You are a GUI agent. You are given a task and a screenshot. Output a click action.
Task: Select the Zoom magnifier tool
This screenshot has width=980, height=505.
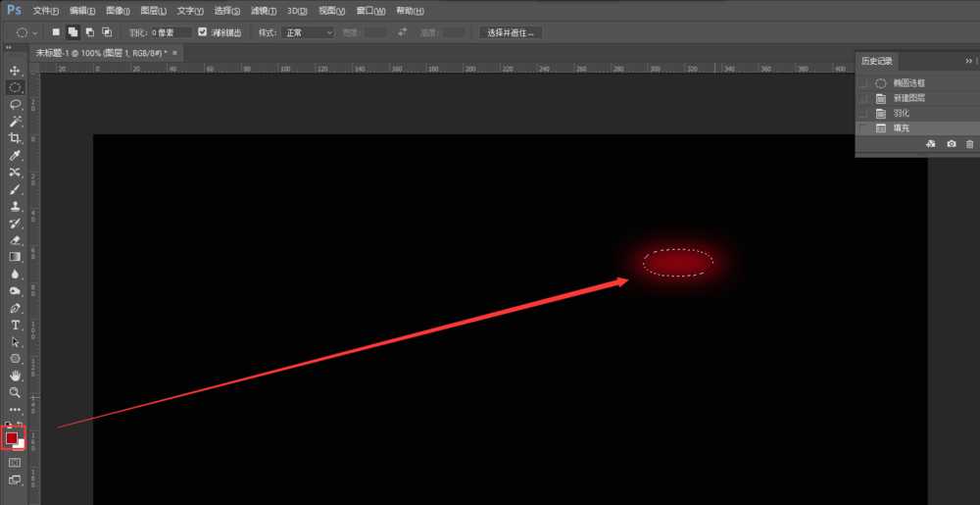pyautogui.click(x=15, y=392)
